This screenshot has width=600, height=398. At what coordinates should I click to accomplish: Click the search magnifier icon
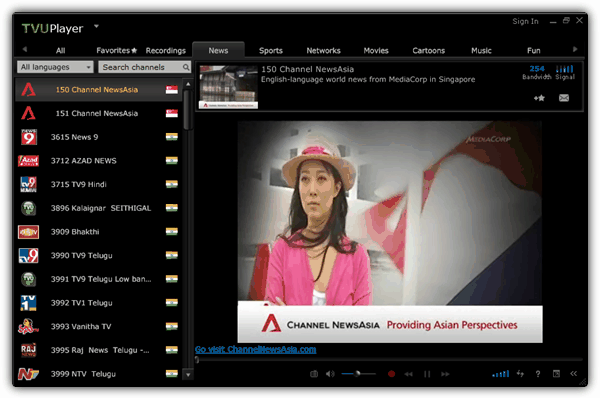[x=186, y=67]
